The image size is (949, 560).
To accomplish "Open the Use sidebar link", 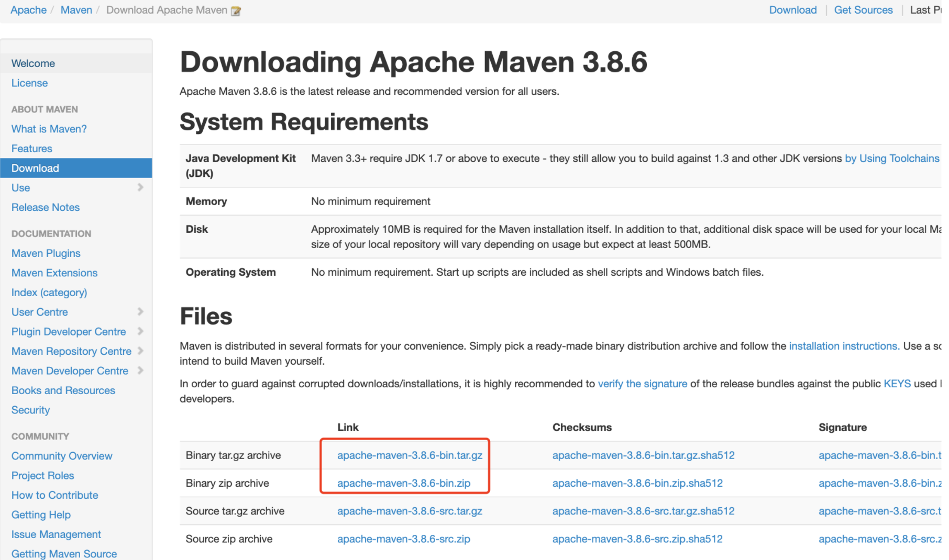I will (20, 188).
